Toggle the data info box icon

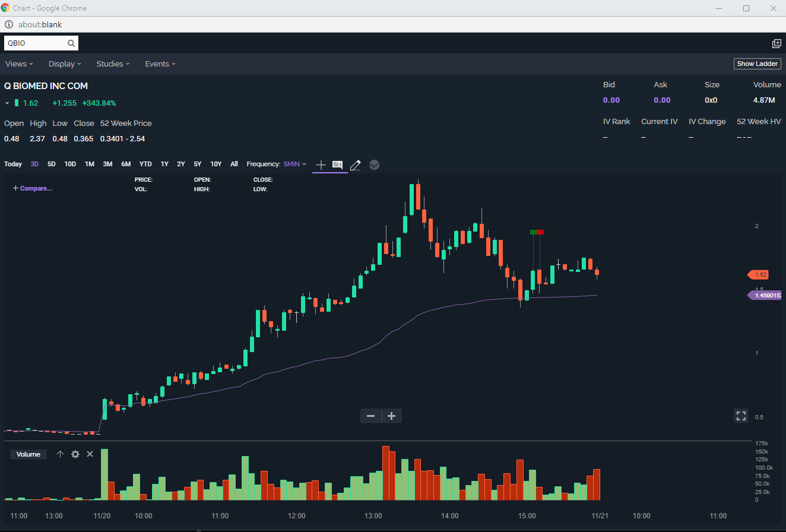pos(337,164)
